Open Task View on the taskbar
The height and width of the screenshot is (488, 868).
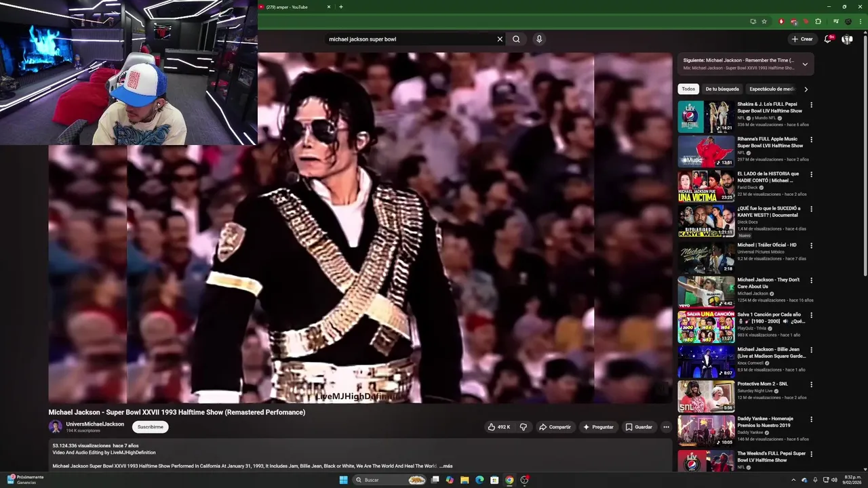pyautogui.click(x=435, y=480)
